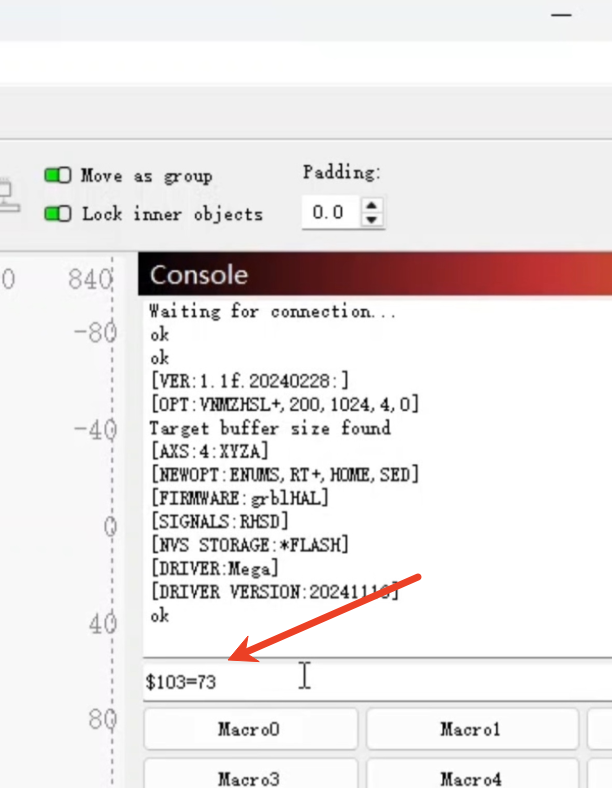The width and height of the screenshot is (616, 788).
Task: Increase Padding with the up arrow
Action: (x=372, y=205)
